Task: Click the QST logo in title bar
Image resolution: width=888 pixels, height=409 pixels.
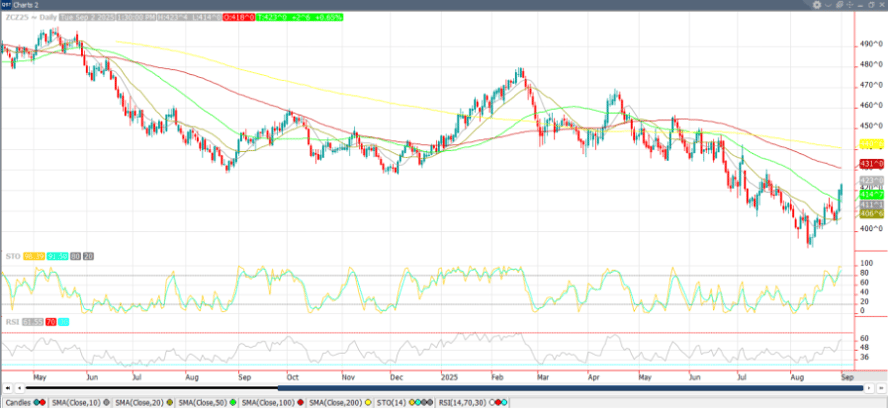Action: (x=5, y=5)
